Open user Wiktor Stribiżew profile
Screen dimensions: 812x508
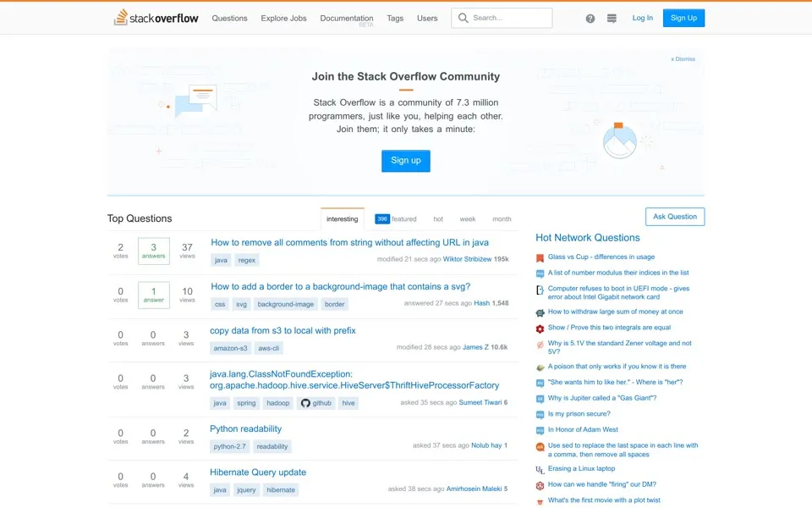click(x=467, y=259)
